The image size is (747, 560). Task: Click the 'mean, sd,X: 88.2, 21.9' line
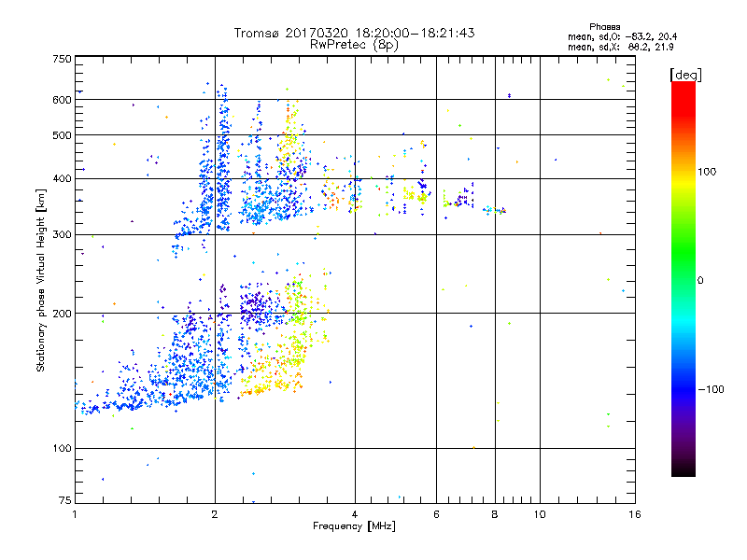click(620, 47)
